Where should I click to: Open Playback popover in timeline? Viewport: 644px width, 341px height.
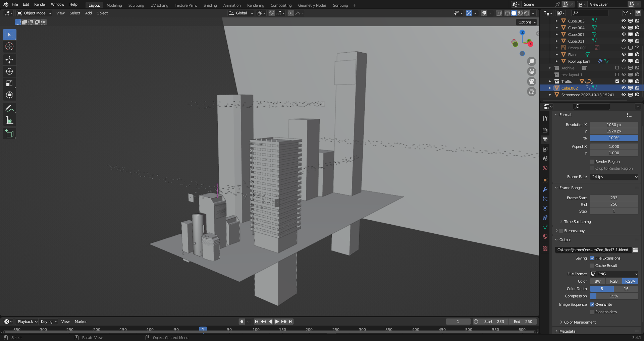tap(28, 322)
